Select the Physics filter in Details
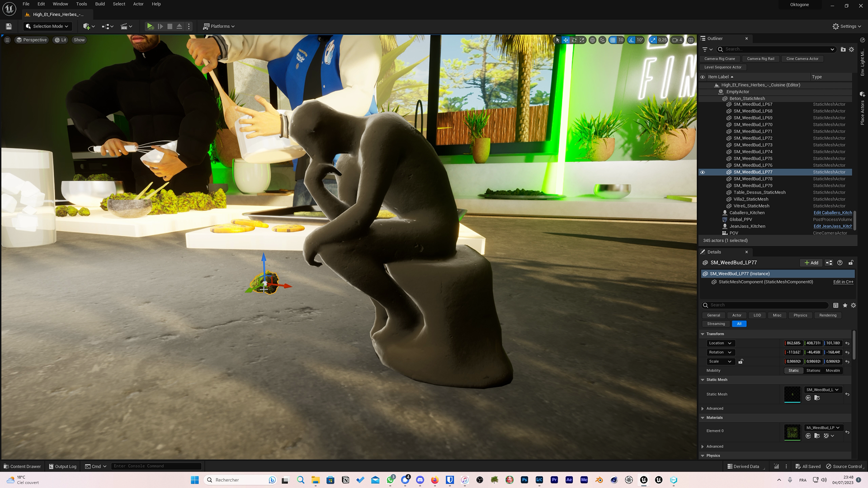The image size is (868, 488). tap(800, 315)
